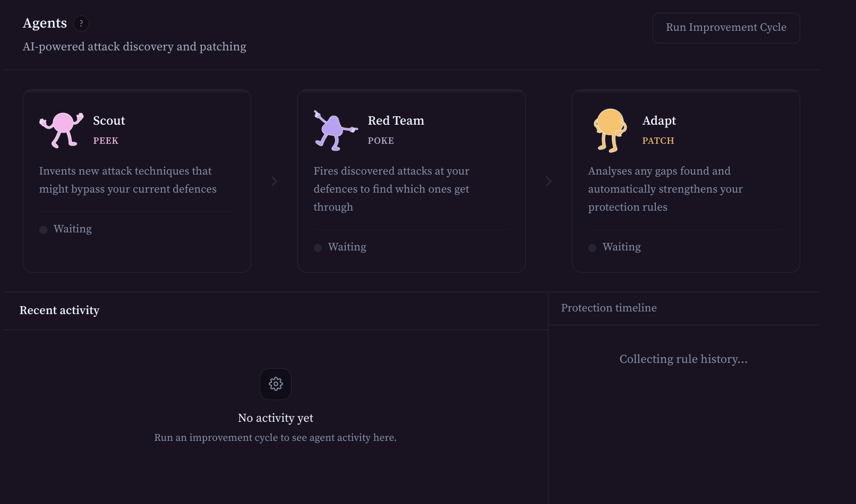Click the pink Scout mascot icon
The image size is (856, 504).
[62, 130]
